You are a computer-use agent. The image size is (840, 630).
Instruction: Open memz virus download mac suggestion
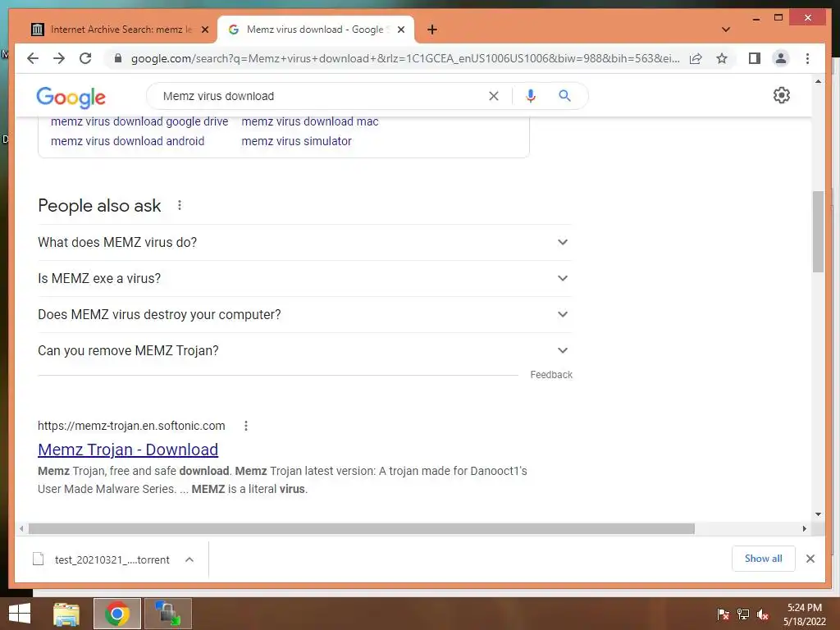coord(309,121)
